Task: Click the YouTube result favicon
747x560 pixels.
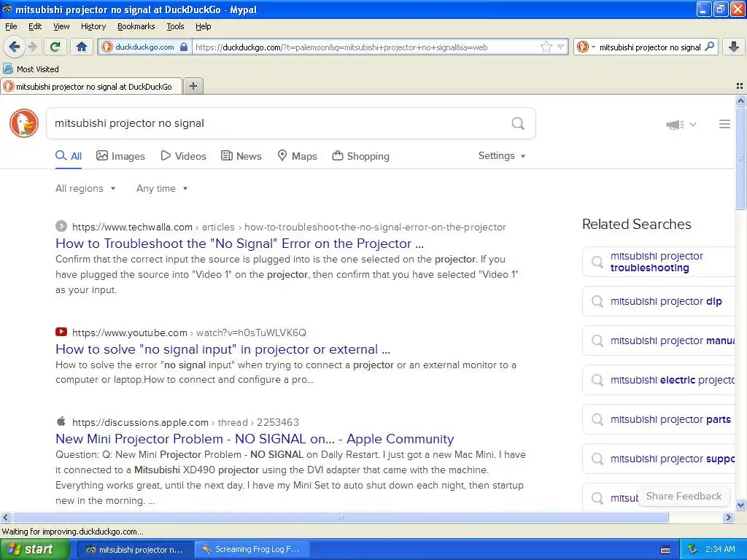Action: pos(61,332)
